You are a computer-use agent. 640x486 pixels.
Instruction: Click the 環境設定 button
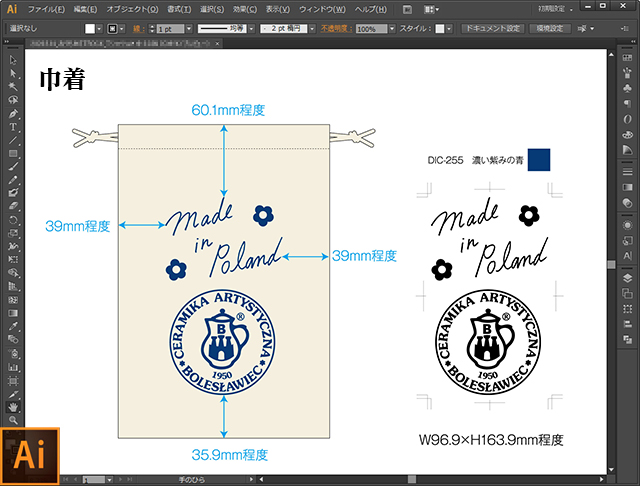coord(550,29)
